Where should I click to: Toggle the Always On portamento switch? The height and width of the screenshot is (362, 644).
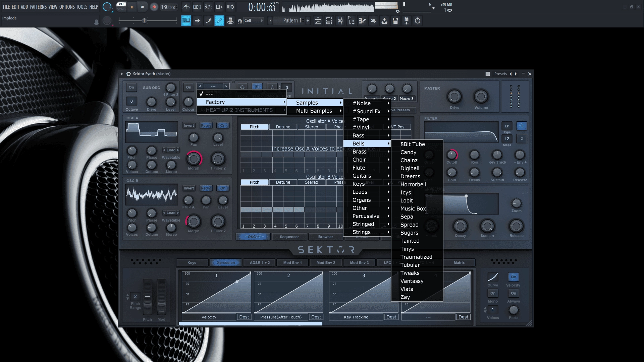[x=514, y=293]
